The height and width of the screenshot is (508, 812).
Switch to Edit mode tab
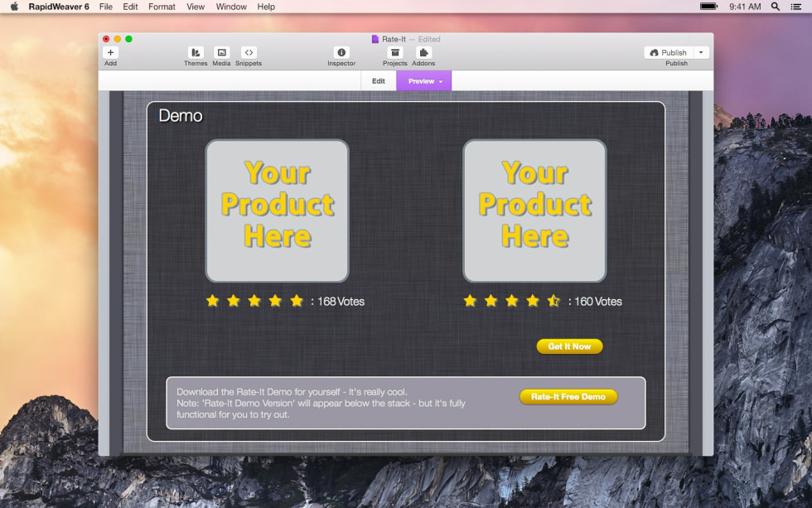379,80
